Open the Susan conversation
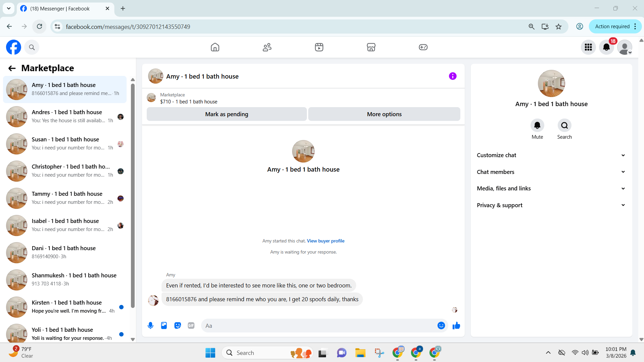The height and width of the screenshot is (362, 644). coord(65,144)
